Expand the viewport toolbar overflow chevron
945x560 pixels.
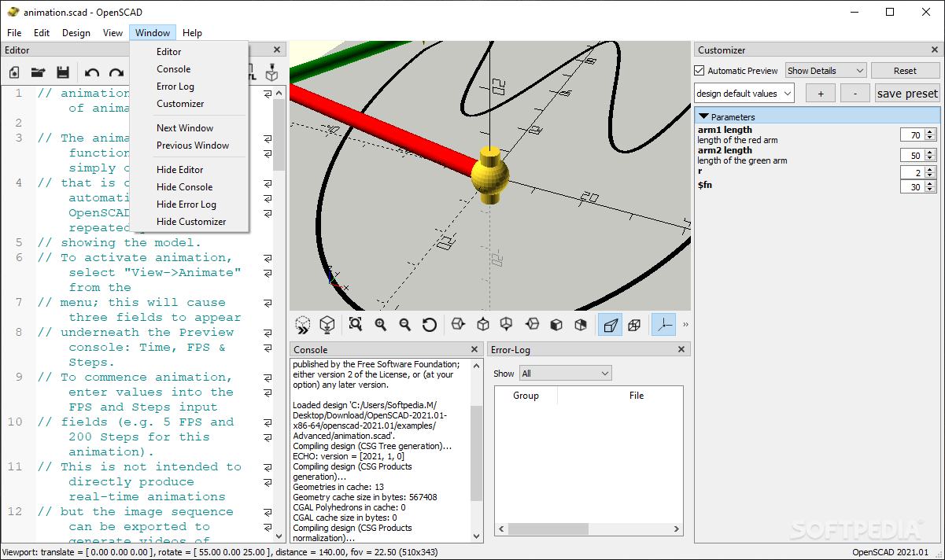[x=685, y=324]
